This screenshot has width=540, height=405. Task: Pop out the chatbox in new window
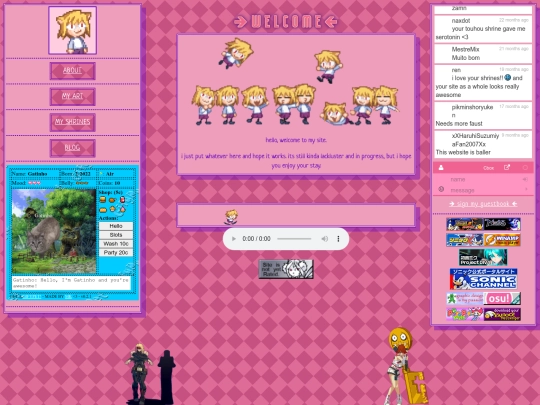coord(507,167)
